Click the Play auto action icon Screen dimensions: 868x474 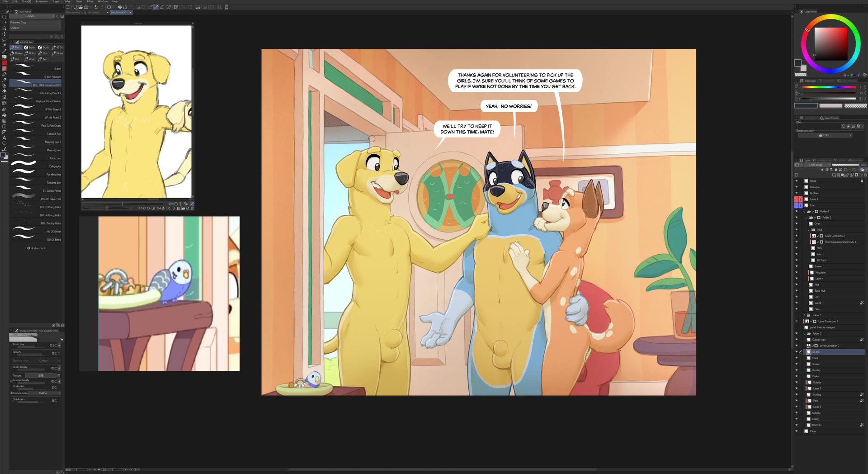[51, 37]
